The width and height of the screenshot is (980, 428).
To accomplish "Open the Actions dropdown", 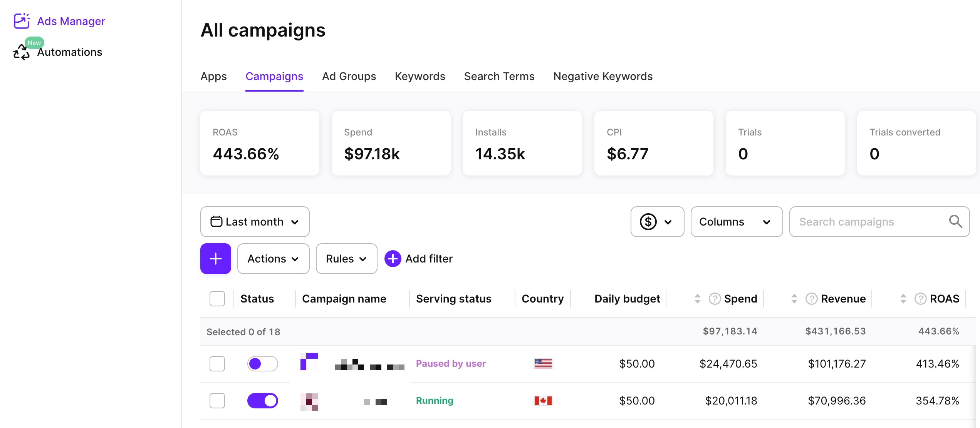I will 273,258.
